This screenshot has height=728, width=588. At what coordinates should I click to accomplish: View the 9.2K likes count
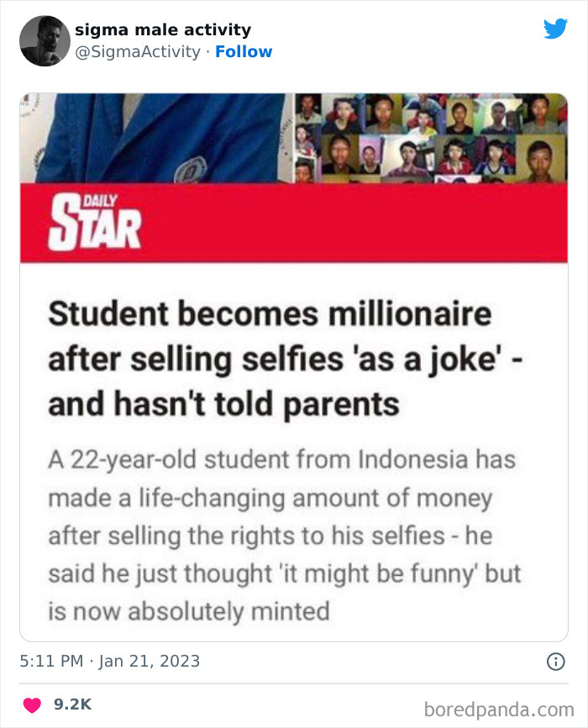72,704
